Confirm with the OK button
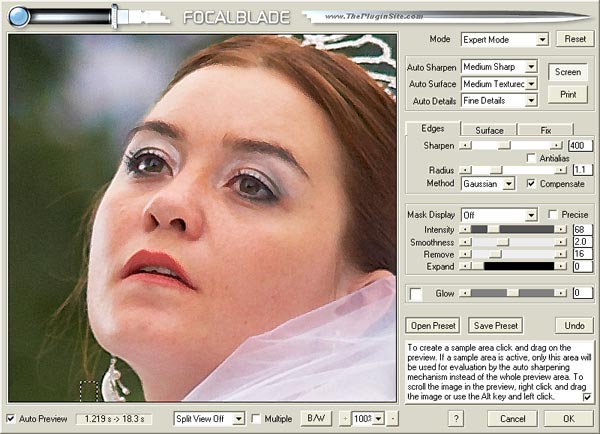The width and height of the screenshot is (600, 434). (x=569, y=418)
